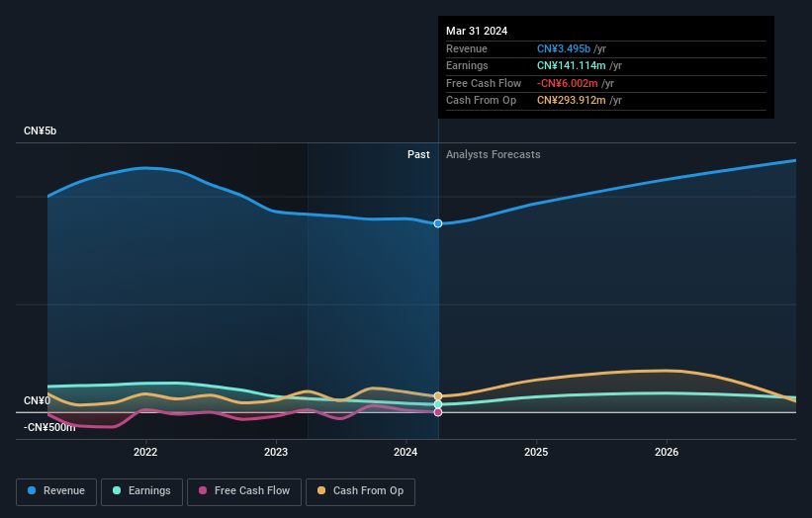
Task: Click the Analysts Forecasts label
Action: point(493,154)
